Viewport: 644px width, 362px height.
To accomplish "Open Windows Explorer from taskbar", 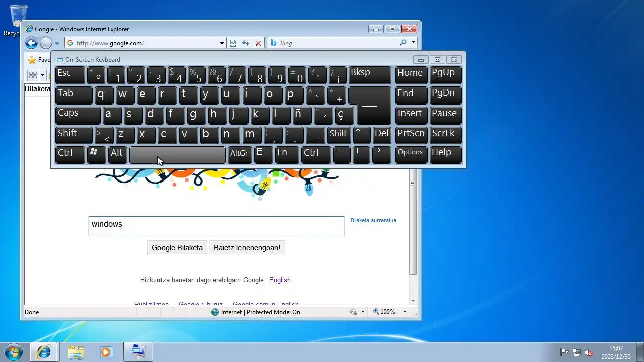I will [x=76, y=352].
